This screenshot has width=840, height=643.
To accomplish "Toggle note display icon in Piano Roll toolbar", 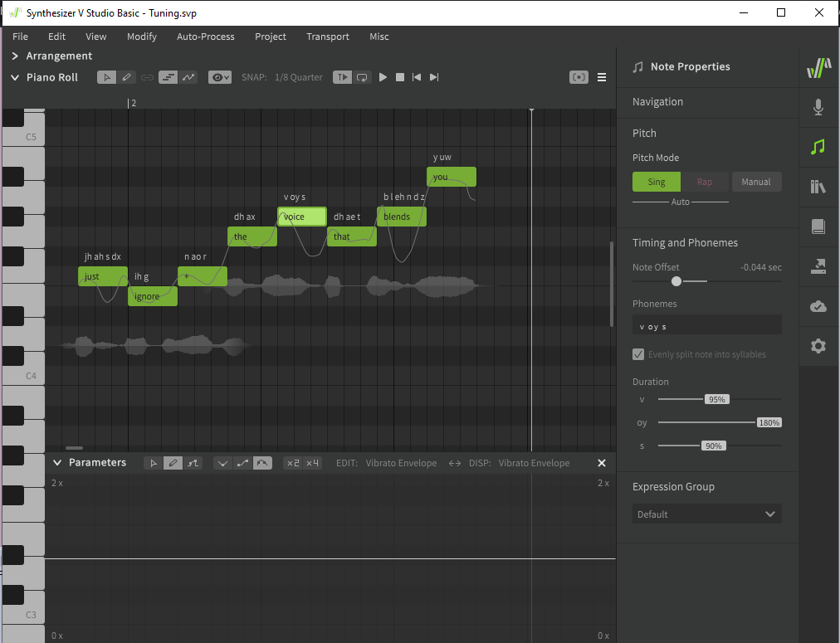I will click(168, 78).
